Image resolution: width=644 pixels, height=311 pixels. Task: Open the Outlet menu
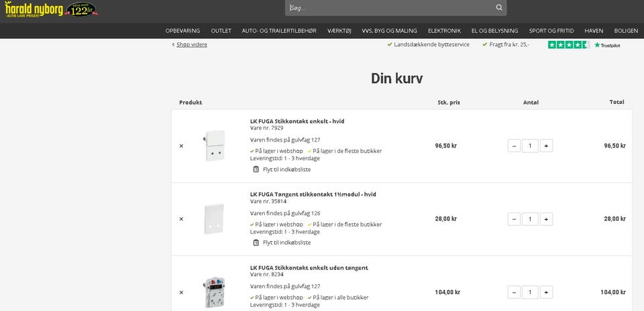point(221,31)
